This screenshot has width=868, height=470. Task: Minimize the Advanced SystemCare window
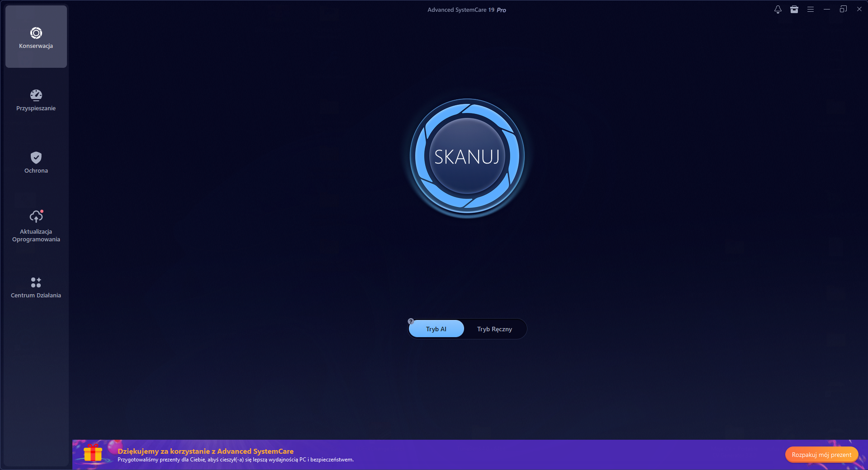(x=827, y=9)
